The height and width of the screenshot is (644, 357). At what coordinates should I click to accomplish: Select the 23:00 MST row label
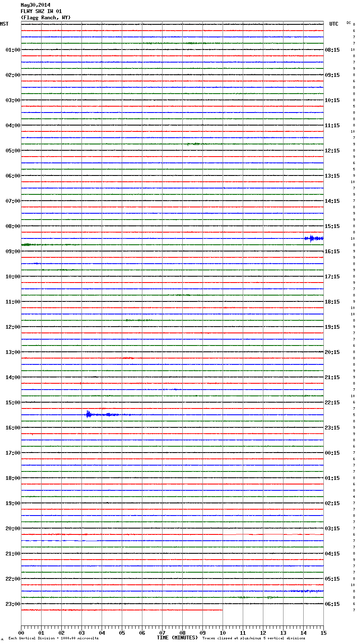point(13,604)
